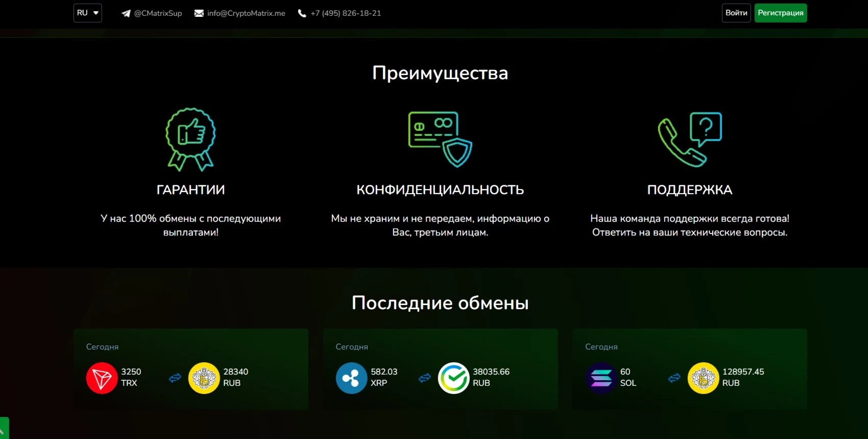
Task: Click the 582.03 XRP amount
Action: (x=384, y=377)
